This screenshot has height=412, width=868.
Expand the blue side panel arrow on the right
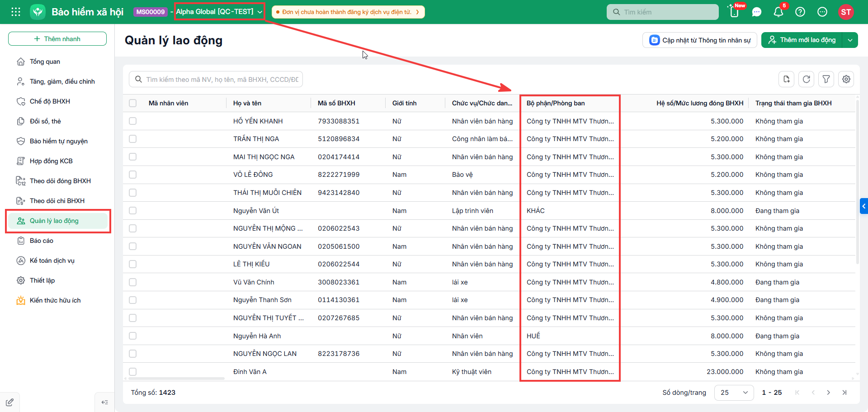pos(864,206)
